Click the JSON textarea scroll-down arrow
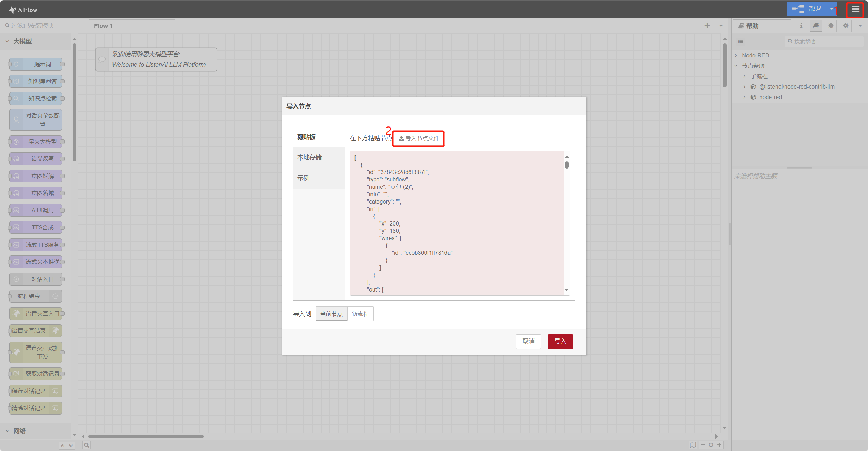The width and height of the screenshot is (868, 451). (x=567, y=290)
